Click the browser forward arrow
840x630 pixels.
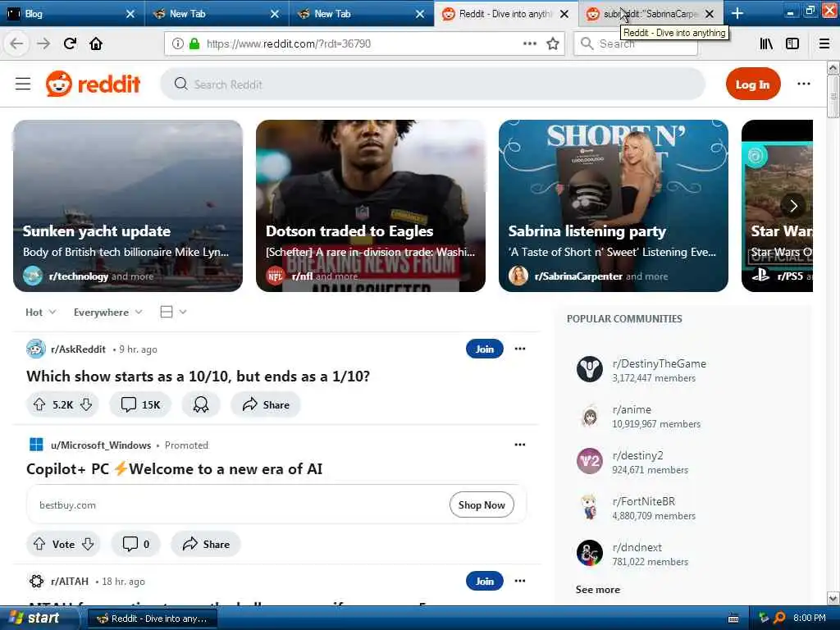[43, 43]
